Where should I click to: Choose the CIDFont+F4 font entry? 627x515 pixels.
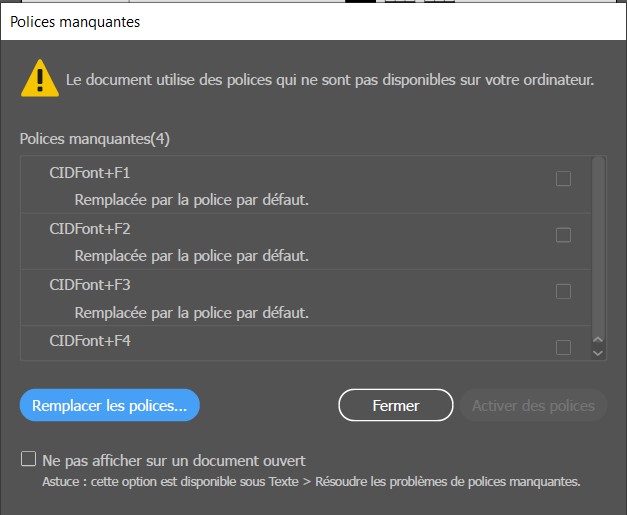90,341
